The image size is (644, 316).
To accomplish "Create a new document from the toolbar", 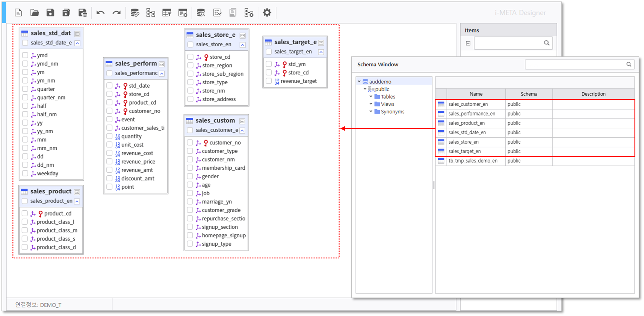I will (x=18, y=13).
